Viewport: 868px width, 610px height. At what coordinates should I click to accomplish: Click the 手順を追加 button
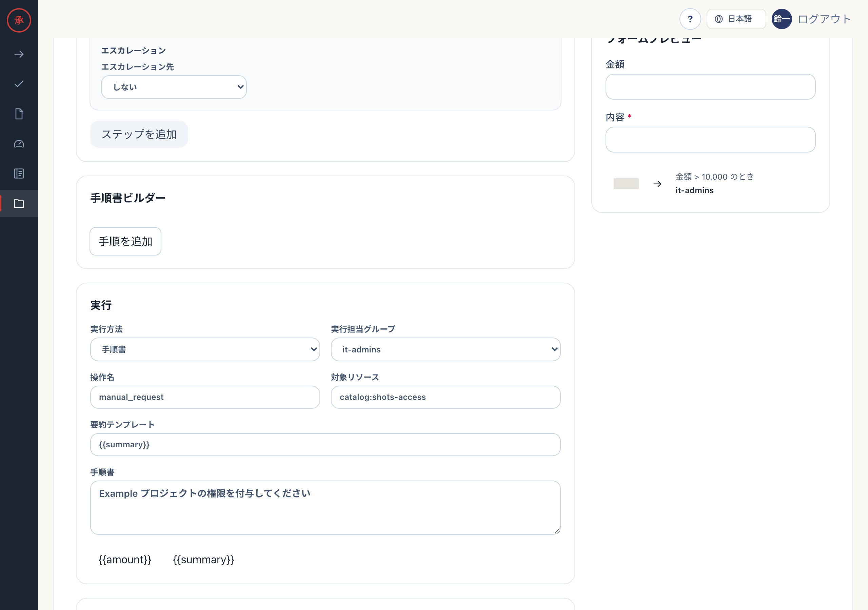(x=125, y=241)
